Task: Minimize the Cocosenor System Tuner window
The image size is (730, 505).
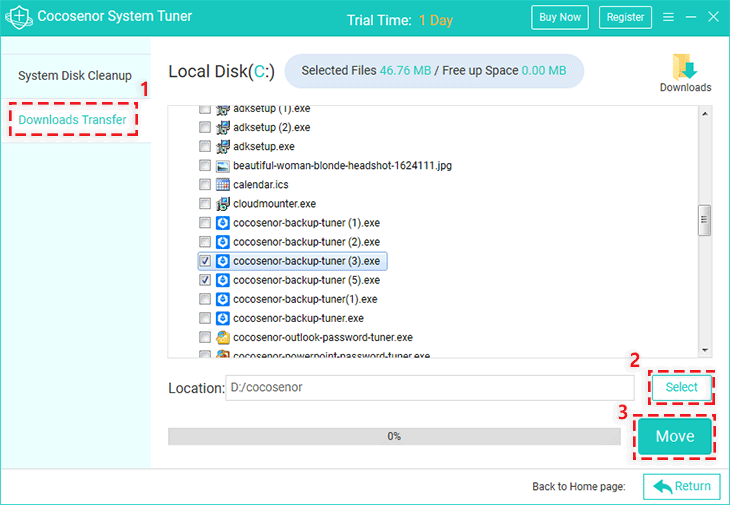Action: coord(691,17)
